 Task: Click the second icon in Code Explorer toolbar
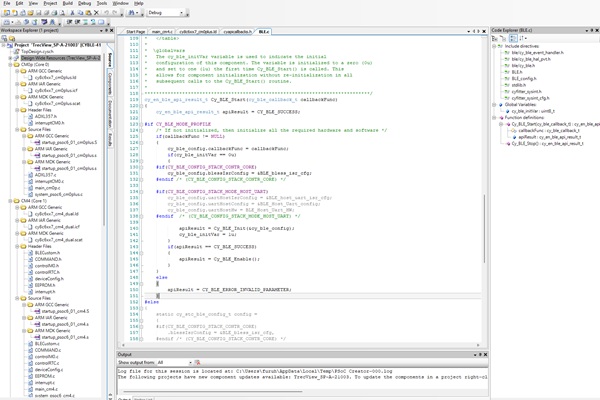tap(503, 38)
